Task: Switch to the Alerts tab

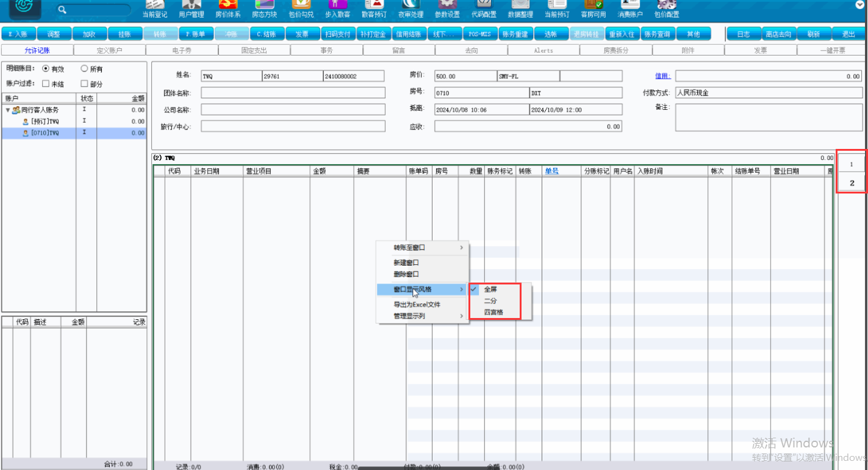Action: pyautogui.click(x=543, y=51)
